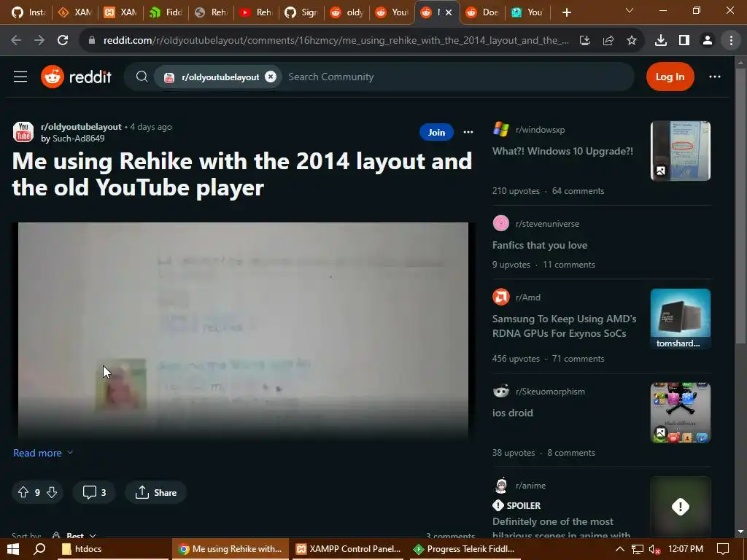The width and height of the screenshot is (747, 560).
Task: Click the ios droid post thumbnail
Action: click(x=681, y=413)
